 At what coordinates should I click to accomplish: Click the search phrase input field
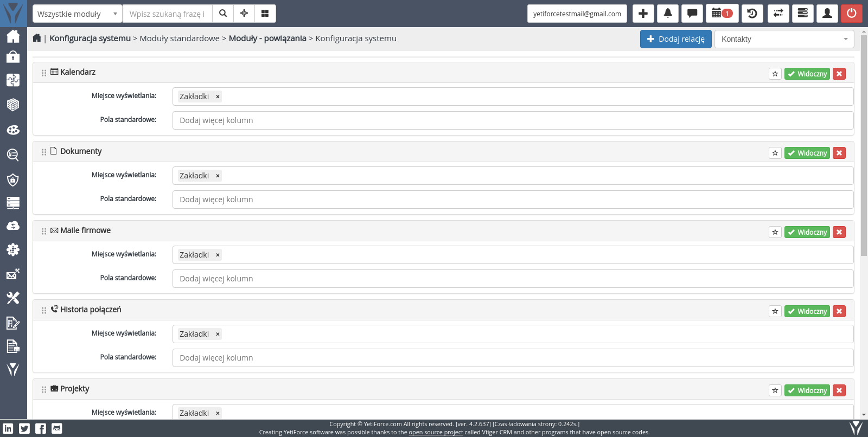click(167, 14)
